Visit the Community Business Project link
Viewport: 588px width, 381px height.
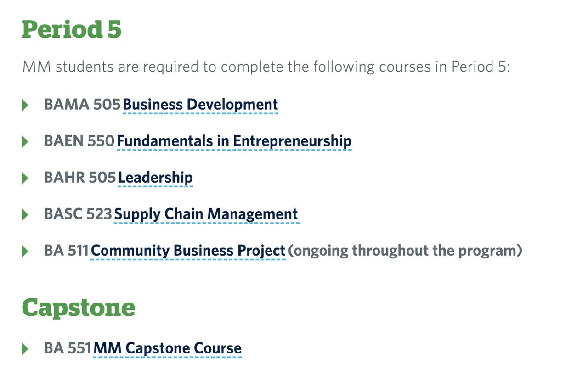coord(188,251)
